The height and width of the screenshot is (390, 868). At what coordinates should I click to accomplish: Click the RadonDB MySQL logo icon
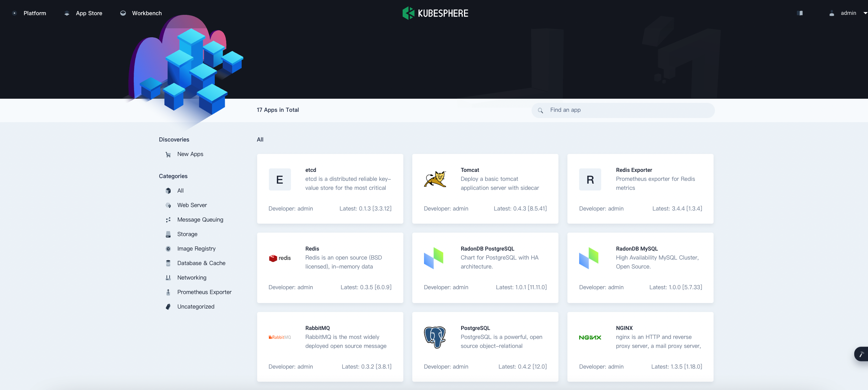(x=589, y=258)
